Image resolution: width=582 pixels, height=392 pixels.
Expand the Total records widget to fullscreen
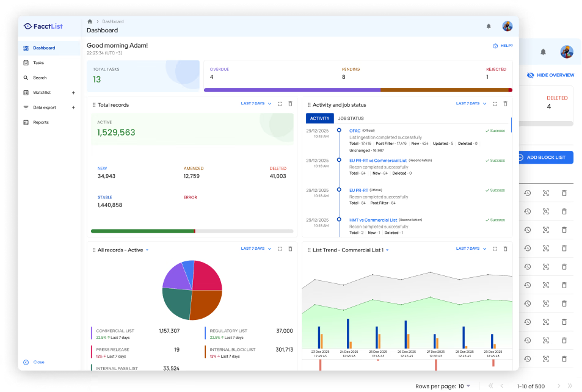(x=280, y=104)
